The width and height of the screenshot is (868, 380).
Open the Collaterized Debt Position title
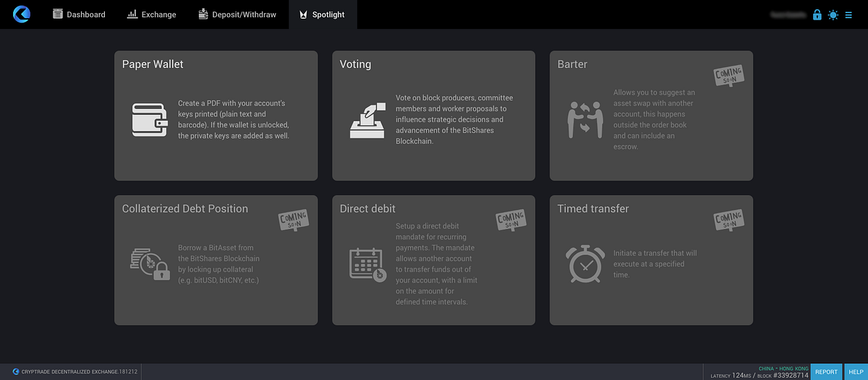pyautogui.click(x=185, y=209)
